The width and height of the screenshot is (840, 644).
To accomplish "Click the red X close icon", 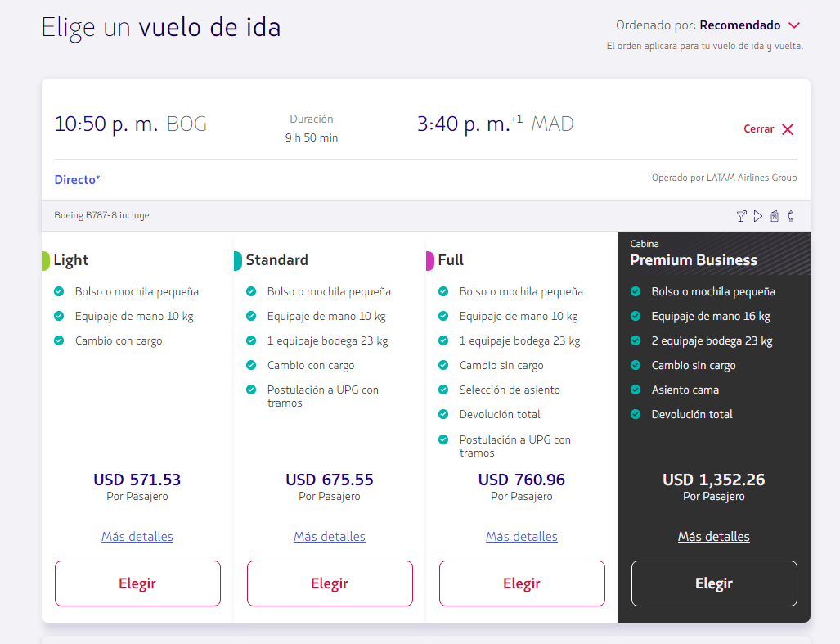I will [x=788, y=129].
